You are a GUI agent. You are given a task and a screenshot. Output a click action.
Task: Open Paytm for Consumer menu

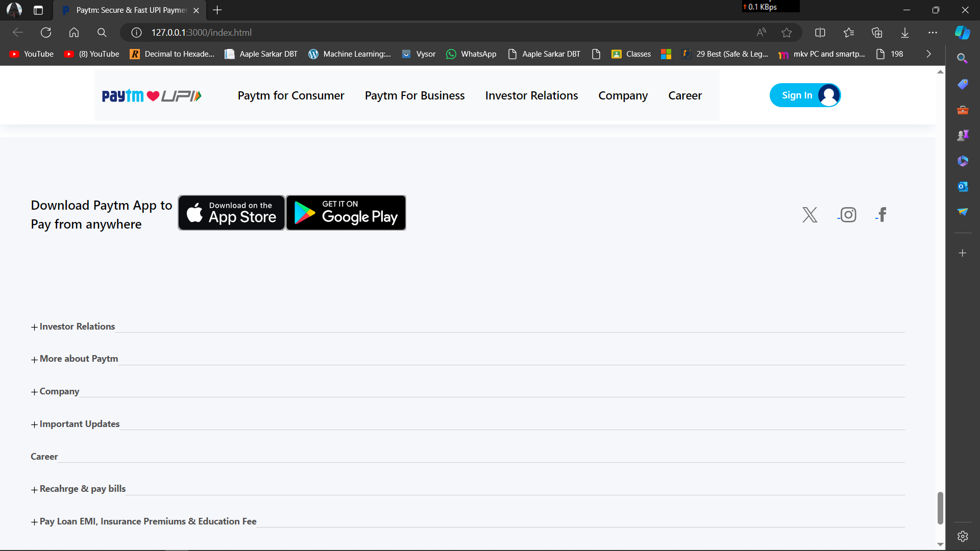291,95
